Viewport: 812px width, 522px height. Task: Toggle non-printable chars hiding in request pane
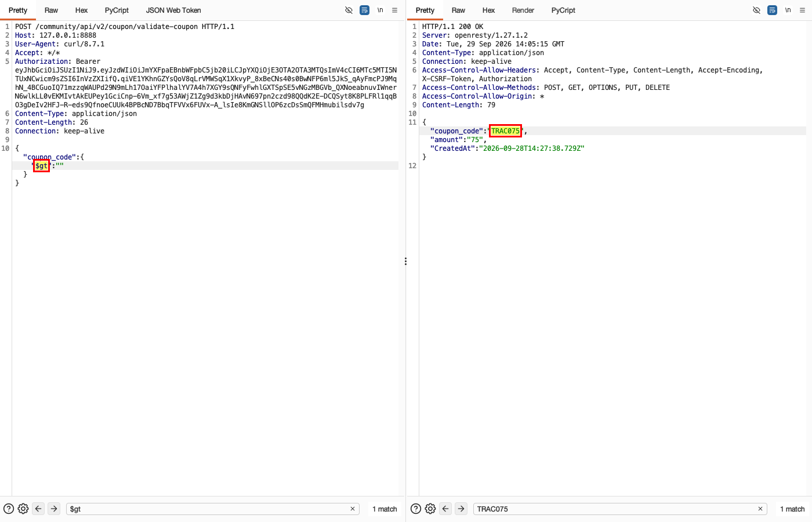(x=349, y=10)
